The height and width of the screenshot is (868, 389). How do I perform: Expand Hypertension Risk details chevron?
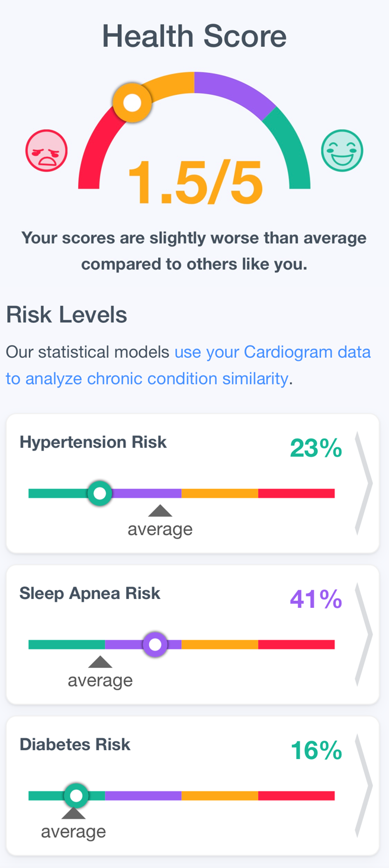click(x=364, y=483)
